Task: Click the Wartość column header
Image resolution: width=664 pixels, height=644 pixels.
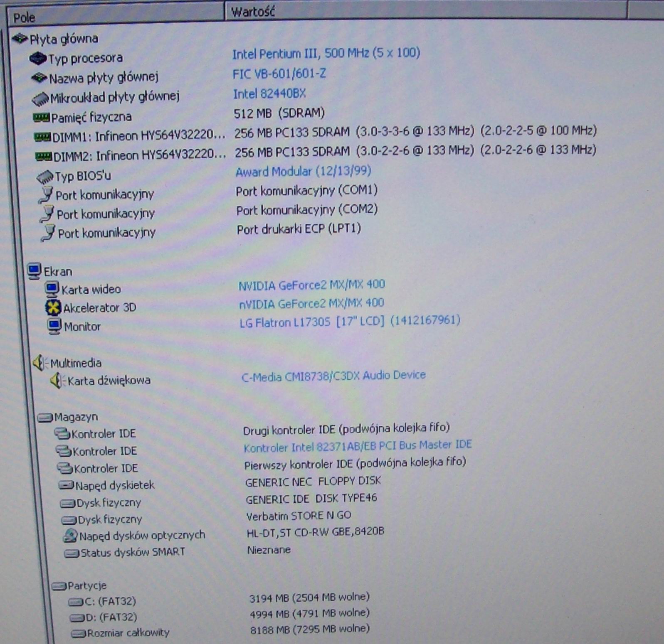Action: point(426,11)
